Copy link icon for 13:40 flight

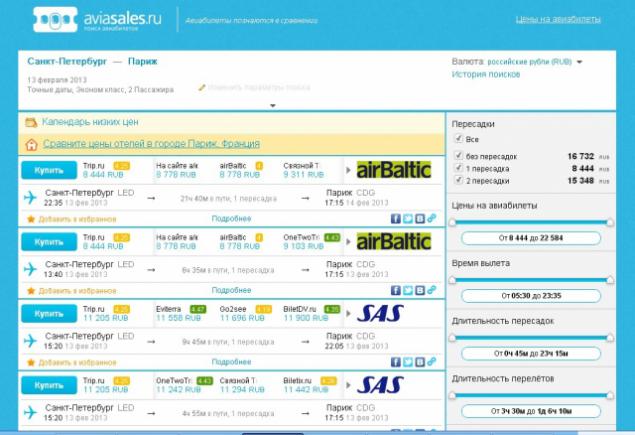(432, 290)
